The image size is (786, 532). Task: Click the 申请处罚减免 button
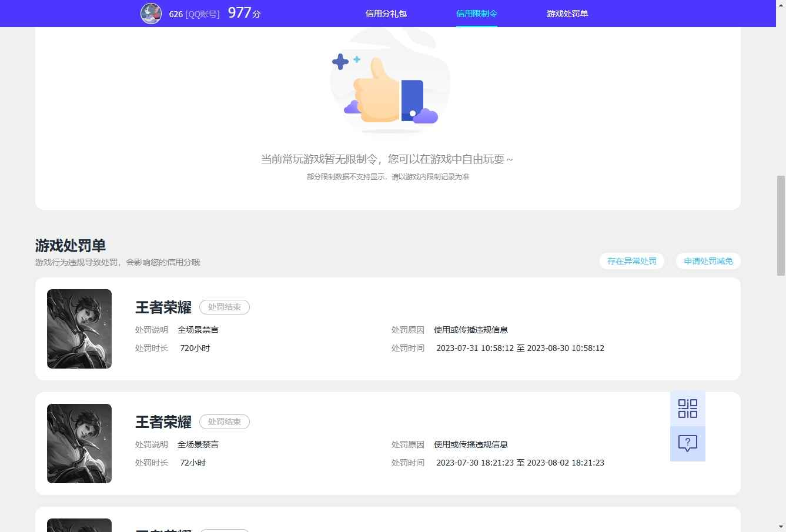(708, 261)
